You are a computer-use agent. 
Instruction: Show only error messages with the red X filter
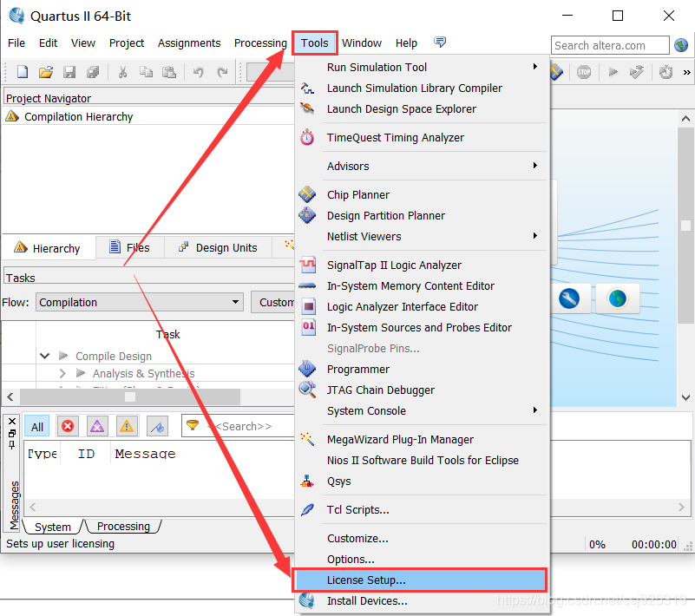coord(68,426)
